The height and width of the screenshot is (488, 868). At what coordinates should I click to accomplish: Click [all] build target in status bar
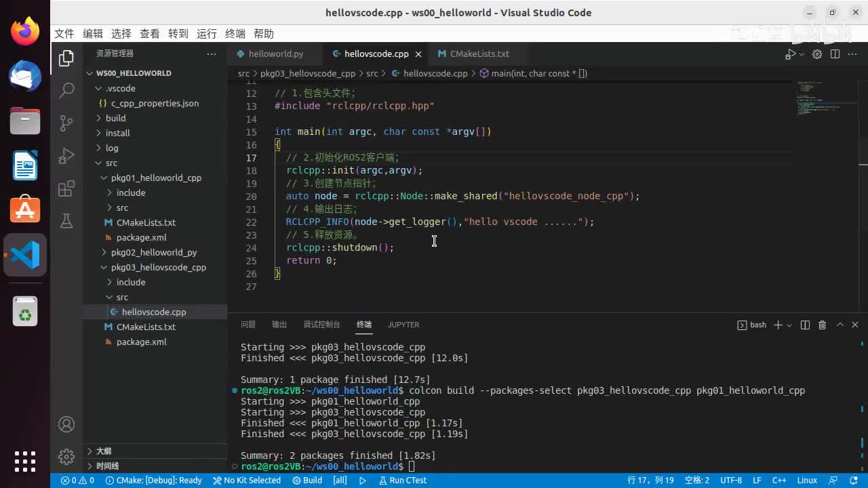(340, 481)
